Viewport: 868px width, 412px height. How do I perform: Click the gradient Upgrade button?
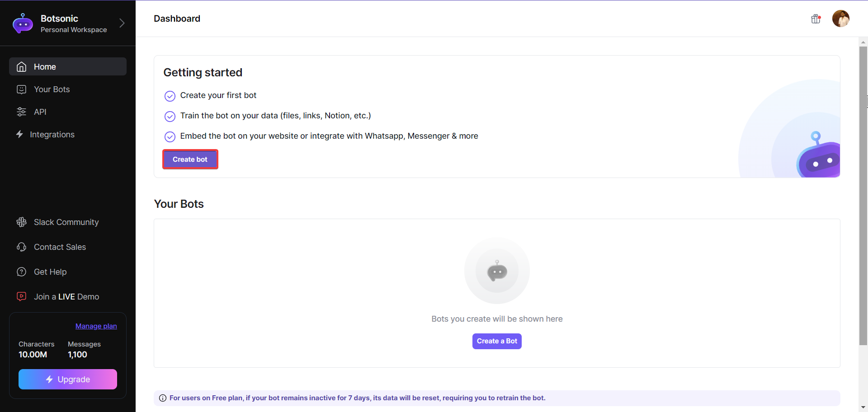tap(68, 379)
